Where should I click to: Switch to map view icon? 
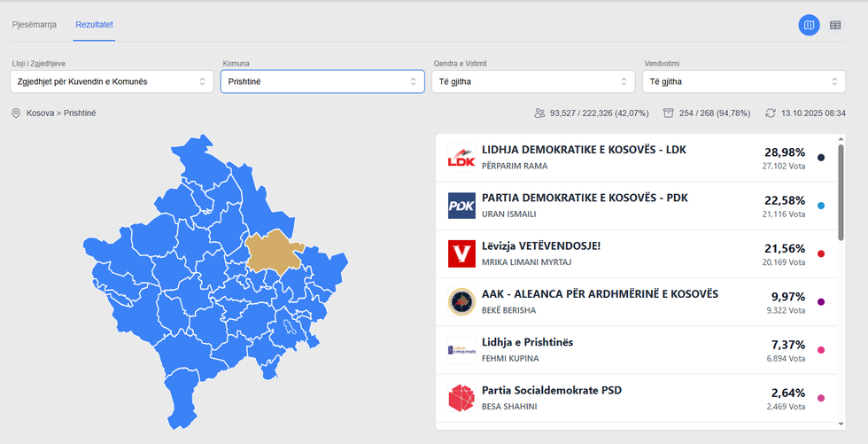click(x=809, y=25)
